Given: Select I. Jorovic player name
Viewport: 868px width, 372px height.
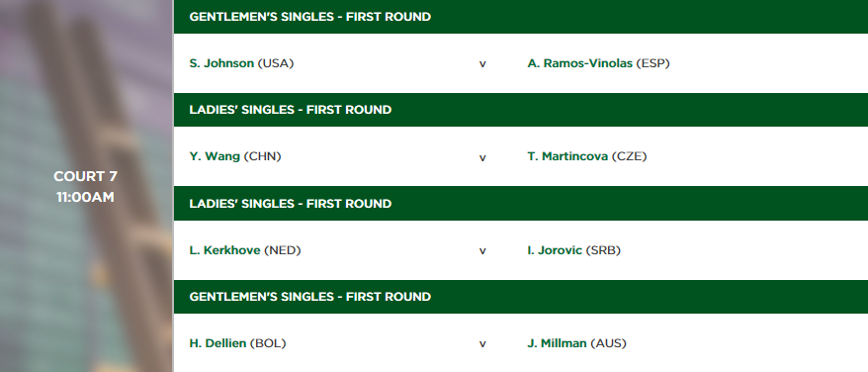Looking at the screenshot, I should click(x=555, y=250).
